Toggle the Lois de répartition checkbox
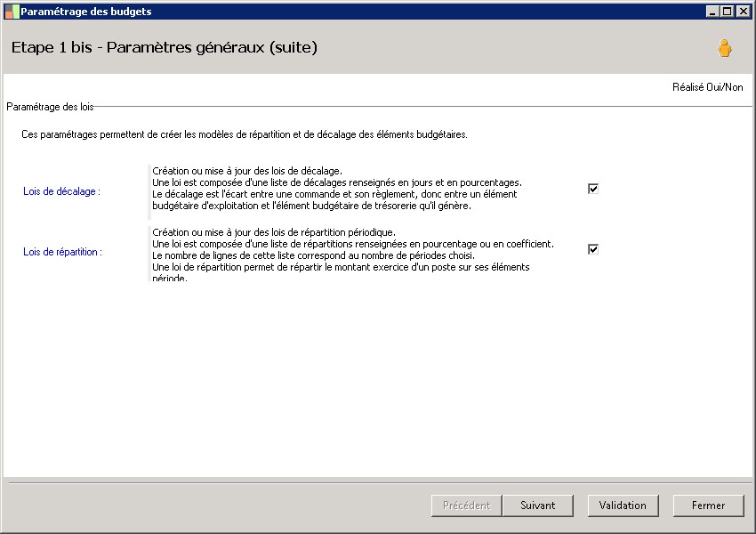 point(593,249)
